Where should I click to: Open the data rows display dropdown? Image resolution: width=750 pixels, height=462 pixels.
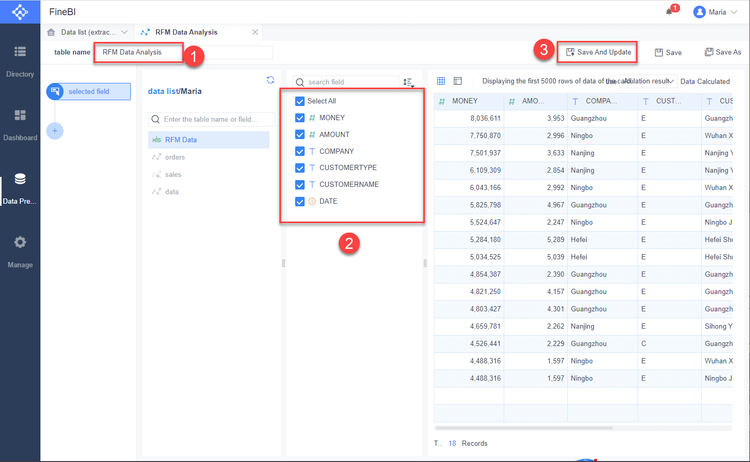670,81
